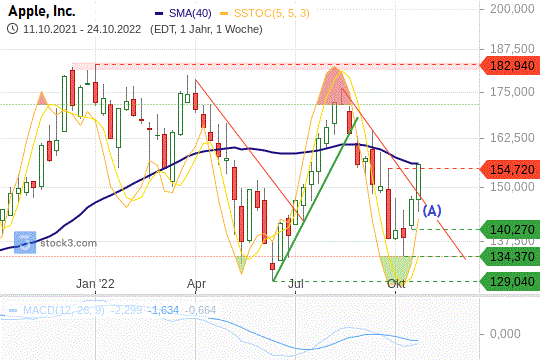Click the 150,000 axis value
This screenshot has height=360, width=540.
coord(512,187)
